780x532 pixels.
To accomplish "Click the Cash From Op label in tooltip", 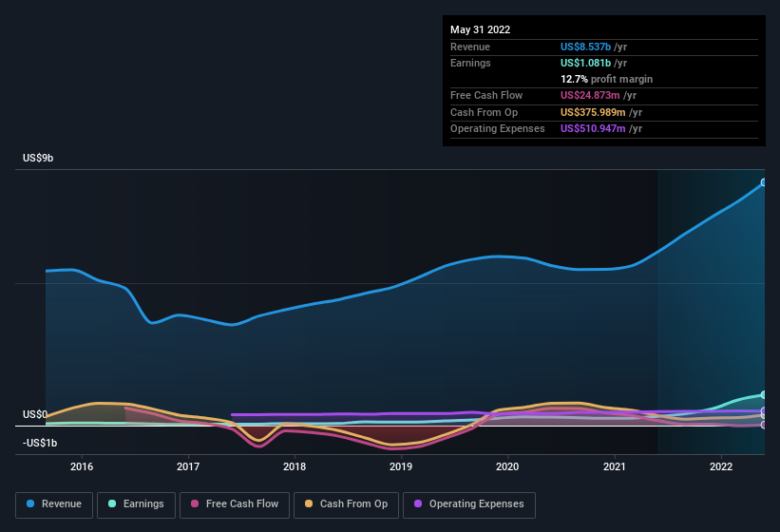I will click(x=484, y=112).
